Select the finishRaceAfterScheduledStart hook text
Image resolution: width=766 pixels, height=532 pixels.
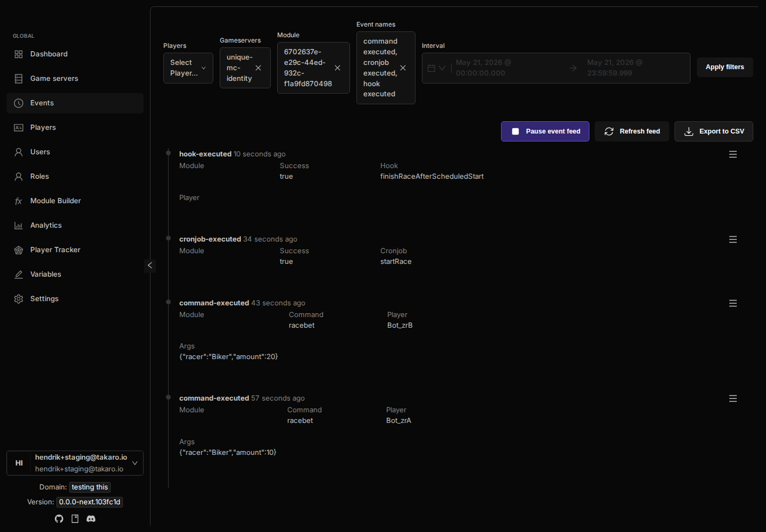click(x=432, y=177)
